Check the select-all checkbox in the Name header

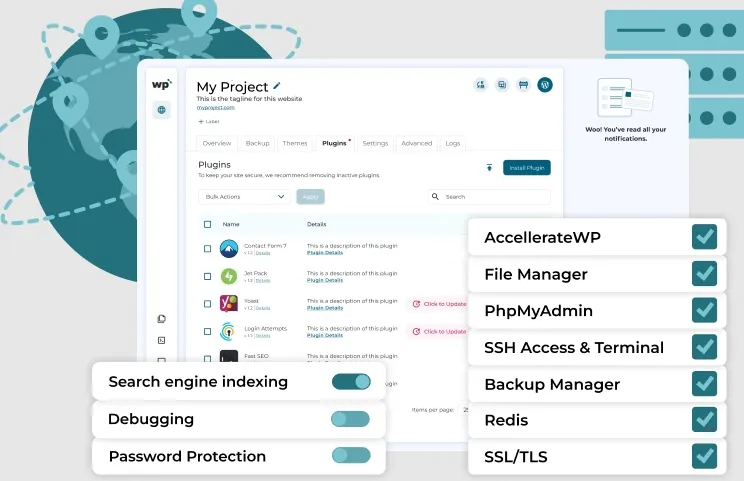point(207,224)
